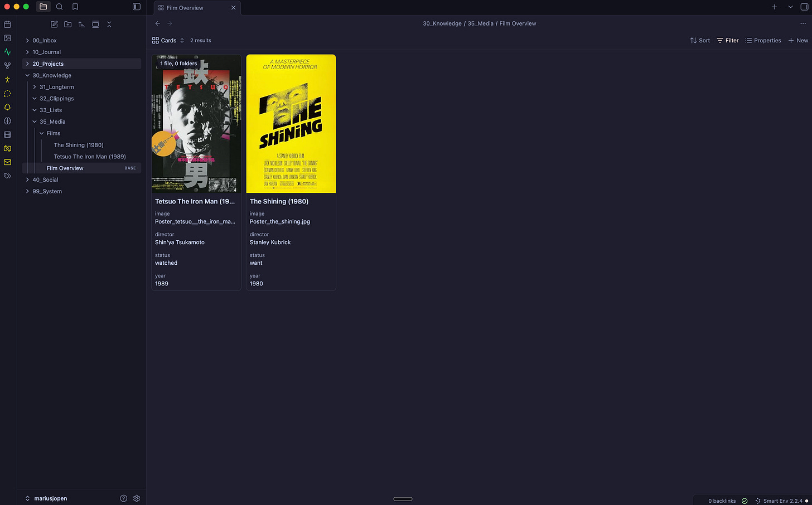Viewport: 812px width, 505px height.
Task: Create a new folder in explorer
Action: pyautogui.click(x=68, y=25)
